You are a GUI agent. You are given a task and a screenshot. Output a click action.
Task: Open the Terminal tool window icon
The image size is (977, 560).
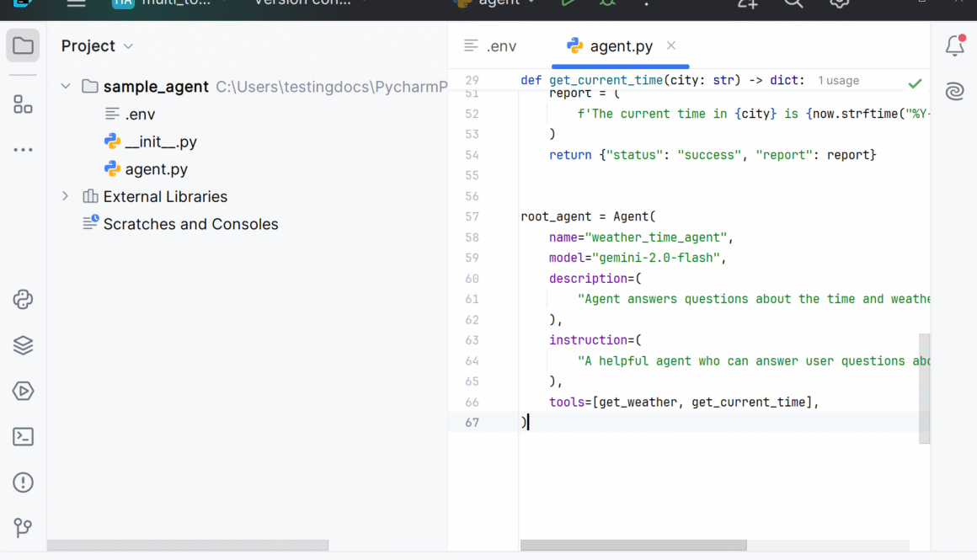pyautogui.click(x=23, y=436)
